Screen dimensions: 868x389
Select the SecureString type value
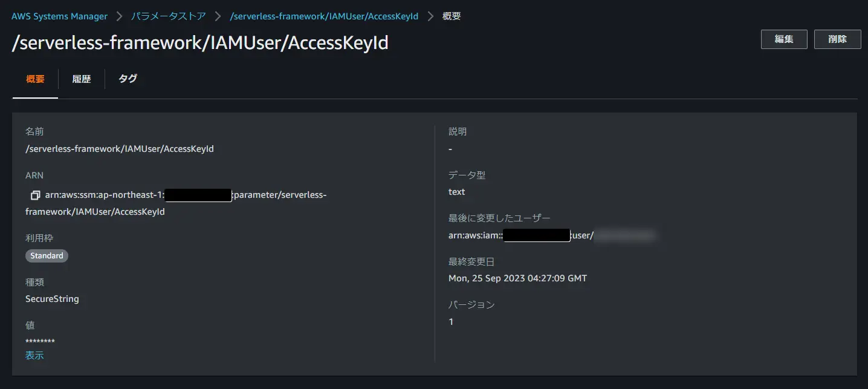52,299
